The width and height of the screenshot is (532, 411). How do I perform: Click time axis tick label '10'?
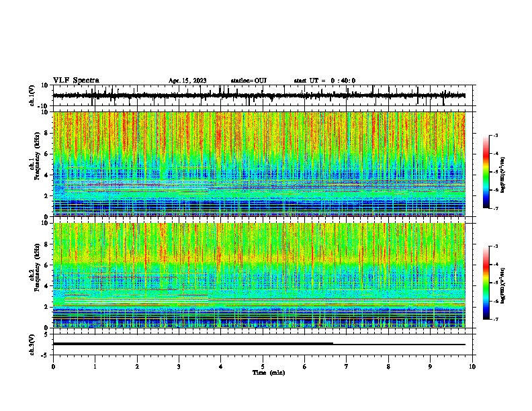coord(472,367)
